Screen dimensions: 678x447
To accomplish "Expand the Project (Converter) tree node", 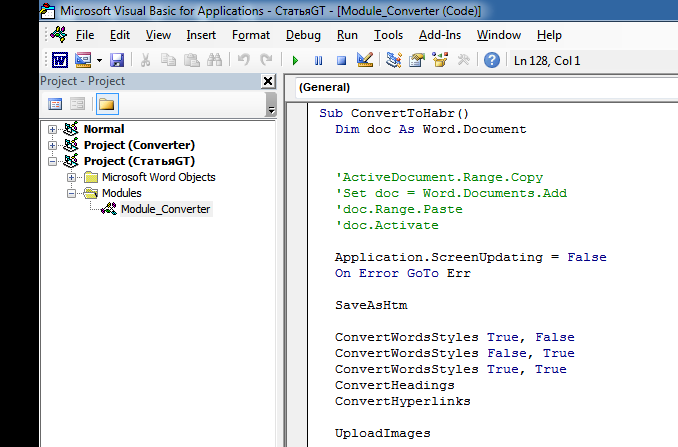I will [x=53, y=145].
